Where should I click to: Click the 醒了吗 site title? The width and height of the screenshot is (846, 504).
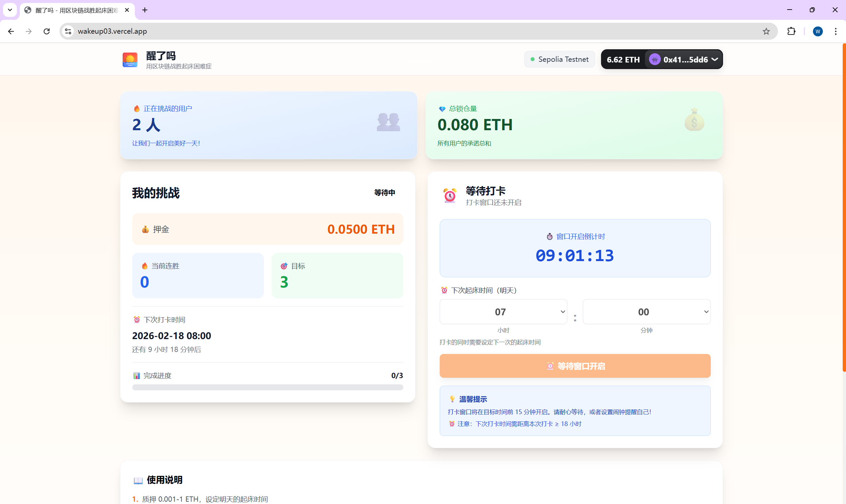161,56
